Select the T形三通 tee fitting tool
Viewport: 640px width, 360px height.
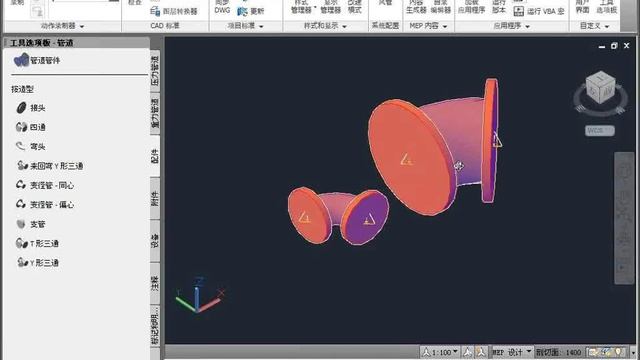[x=38, y=244]
